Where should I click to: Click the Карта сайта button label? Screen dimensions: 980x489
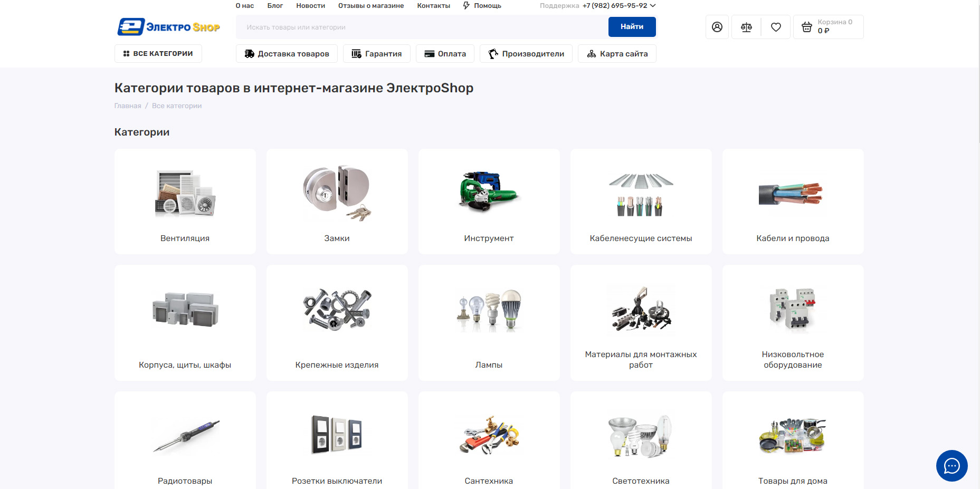click(x=624, y=54)
